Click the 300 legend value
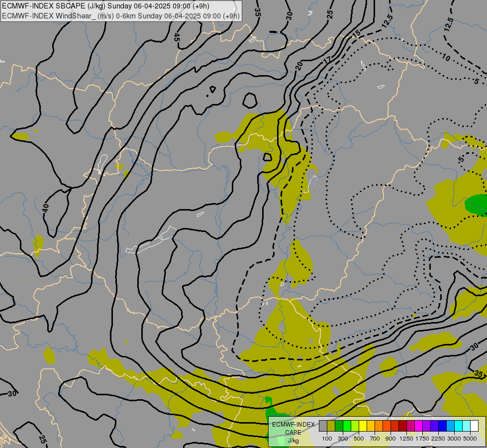This screenshot has width=487, height=448. 343,439
